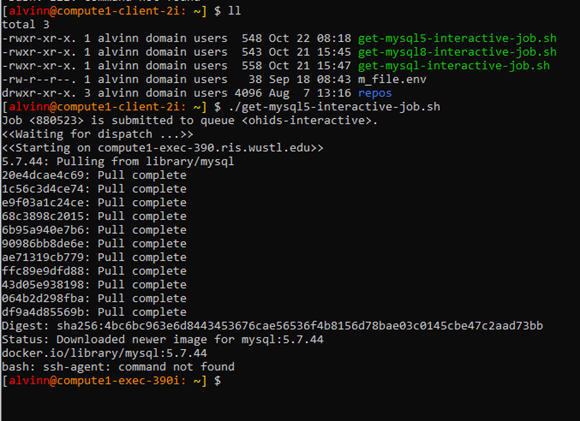Click the docker.io/library/mysql:5.7.44 line
This screenshot has width=580, height=421.
tap(104, 353)
